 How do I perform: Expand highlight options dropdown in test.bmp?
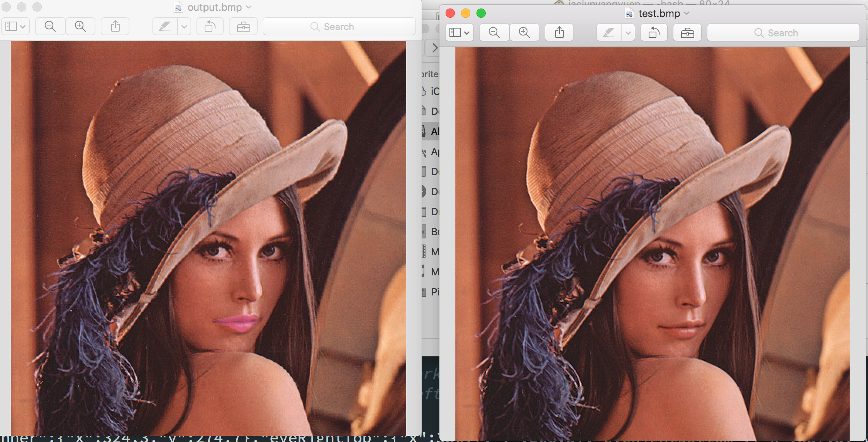[x=628, y=33]
